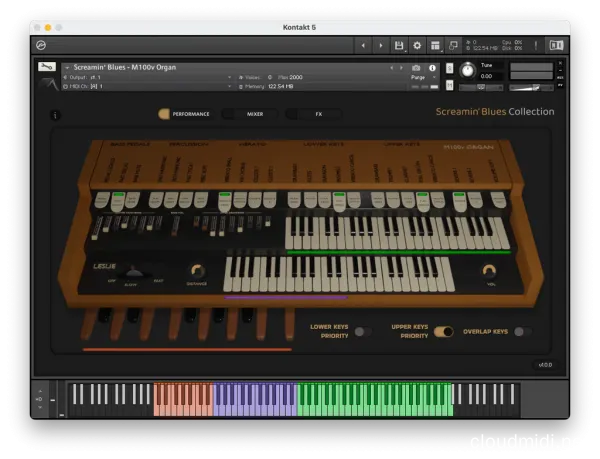Click the minimized view window icon
Screen dimensions: 600x459
[x=453, y=46]
